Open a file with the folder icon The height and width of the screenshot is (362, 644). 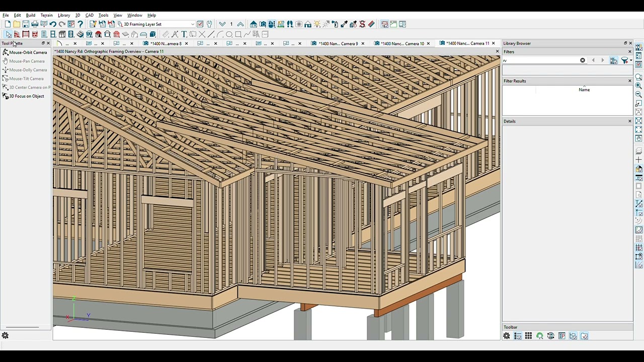(x=17, y=24)
